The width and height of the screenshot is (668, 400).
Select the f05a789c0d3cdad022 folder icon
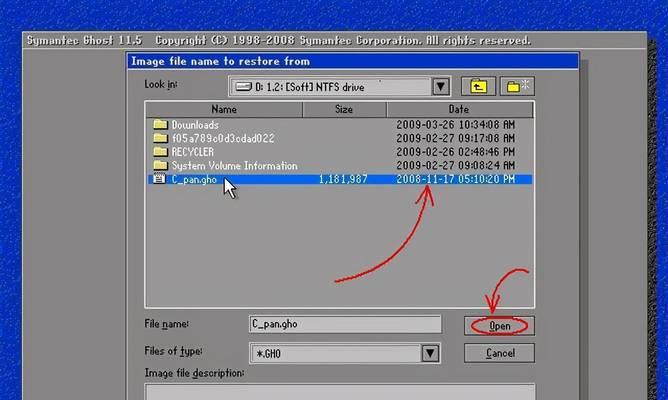pos(160,138)
